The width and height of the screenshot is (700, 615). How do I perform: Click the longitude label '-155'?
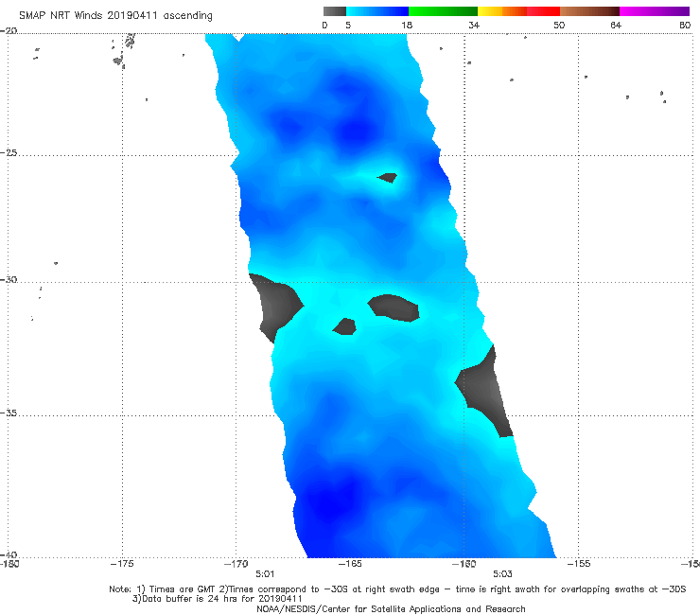(579, 564)
